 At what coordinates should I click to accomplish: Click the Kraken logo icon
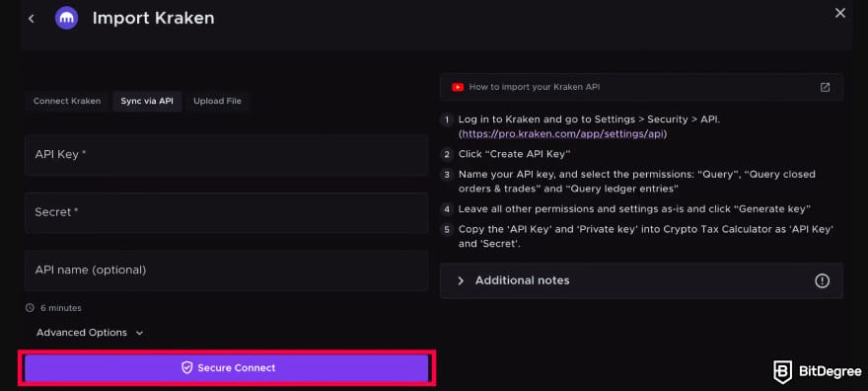coord(66,19)
